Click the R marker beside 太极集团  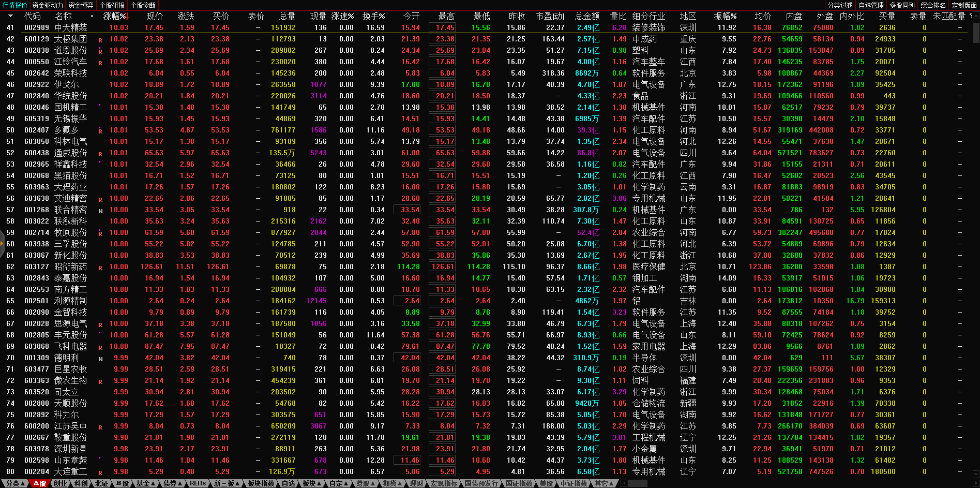[100, 40]
